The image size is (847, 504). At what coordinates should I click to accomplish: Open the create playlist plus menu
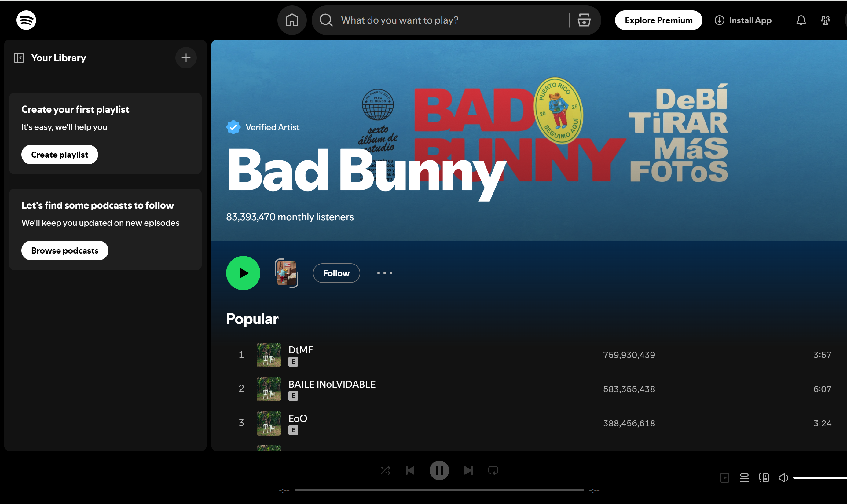pos(185,57)
